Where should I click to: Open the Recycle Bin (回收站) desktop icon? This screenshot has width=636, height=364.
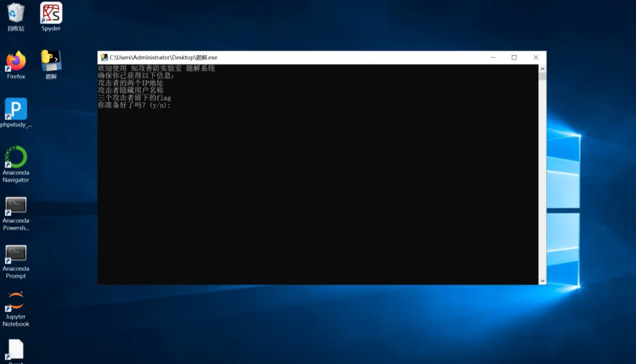click(x=16, y=14)
